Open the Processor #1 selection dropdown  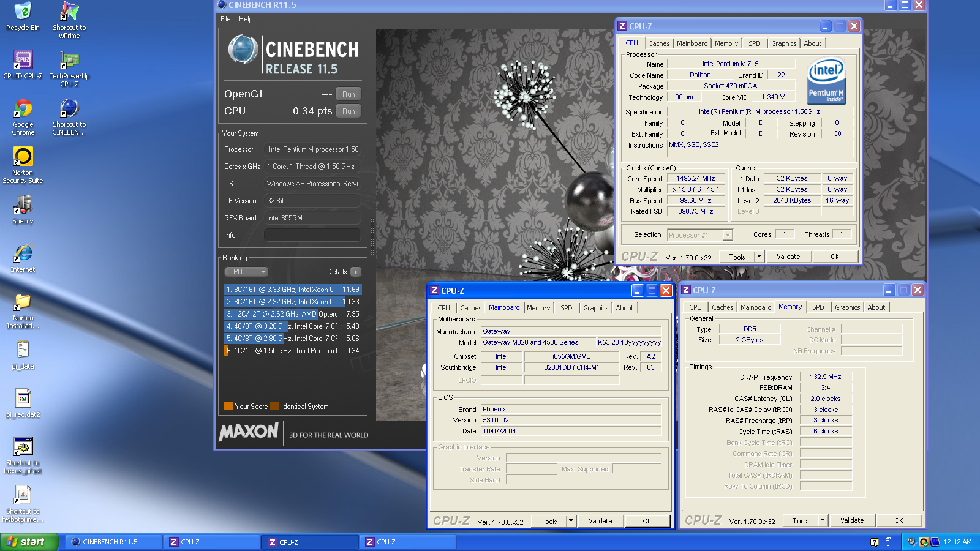(x=699, y=235)
